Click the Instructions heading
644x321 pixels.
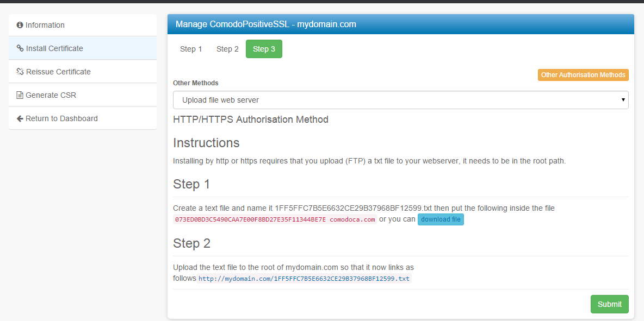pos(206,143)
